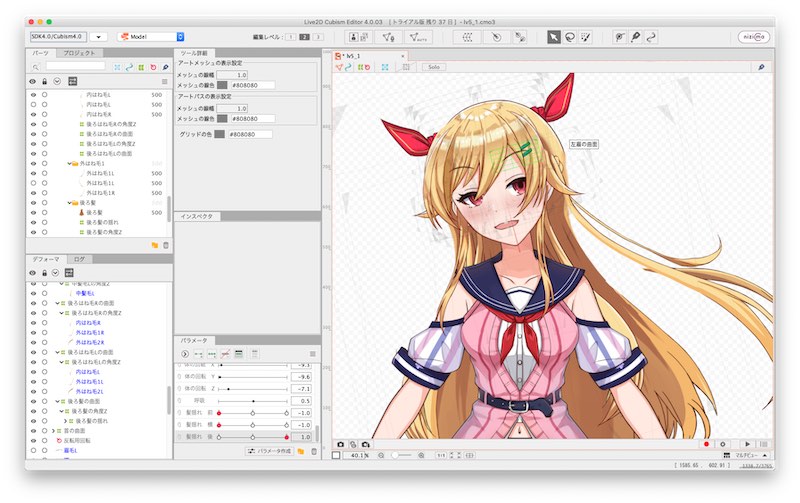The width and height of the screenshot is (800, 503).
Task: Open the Parts panel hamburger menu
Action: click(164, 82)
